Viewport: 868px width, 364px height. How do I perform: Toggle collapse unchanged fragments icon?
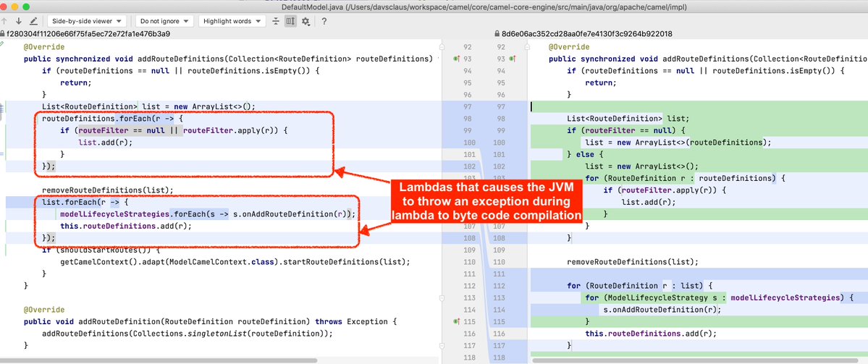pyautogui.click(x=277, y=21)
